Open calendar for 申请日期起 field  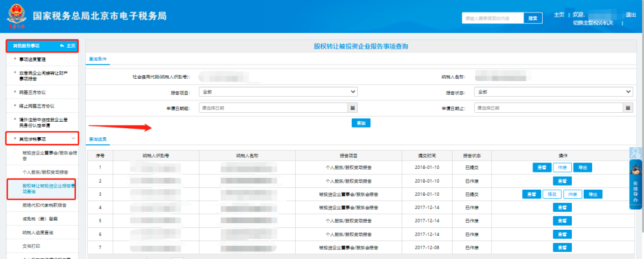352,108
